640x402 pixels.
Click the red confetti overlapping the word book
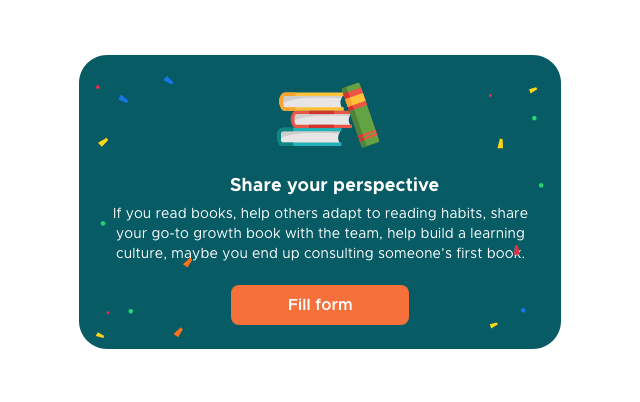[x=517, y=250]
